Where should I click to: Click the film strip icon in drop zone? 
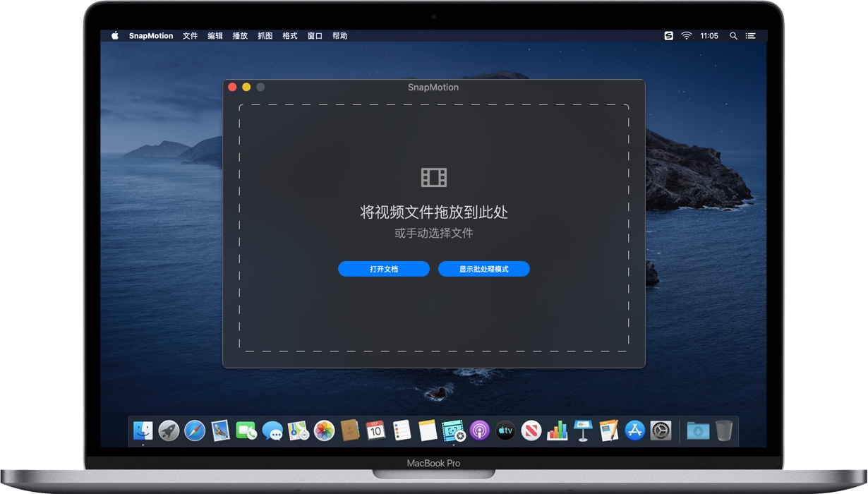(434, 177)
